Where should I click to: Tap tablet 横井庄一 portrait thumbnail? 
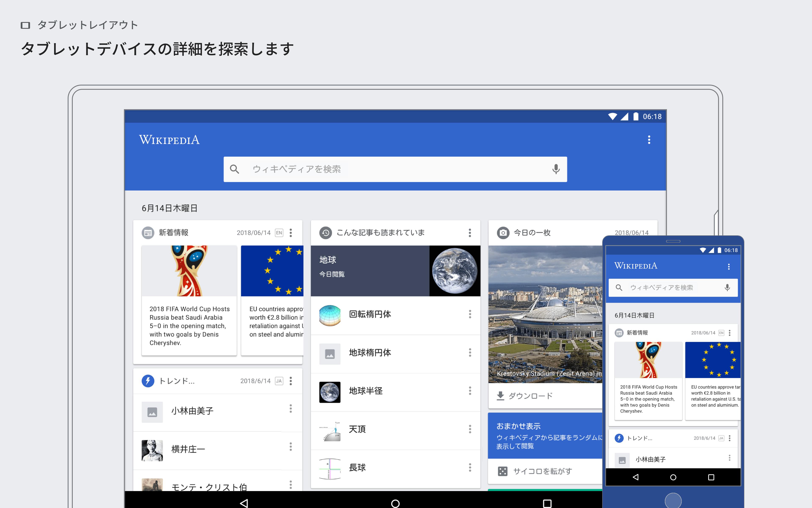click(152, 450)
